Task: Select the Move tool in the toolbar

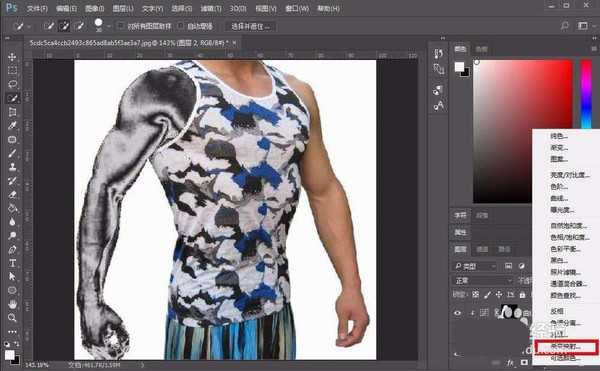Action: tap(12, 57)
